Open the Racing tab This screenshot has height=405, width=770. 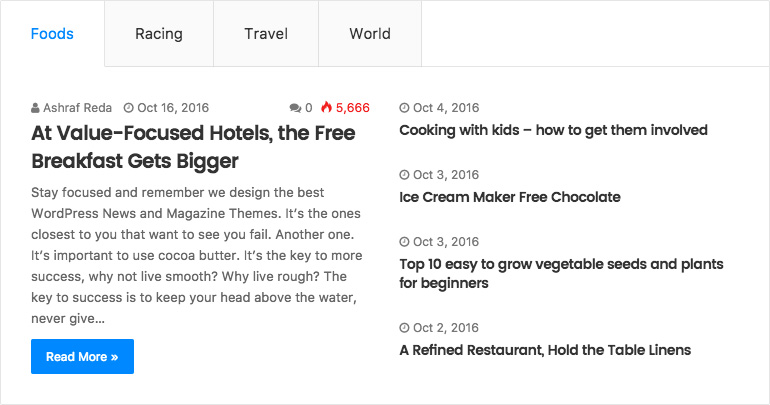coord(159,34)
